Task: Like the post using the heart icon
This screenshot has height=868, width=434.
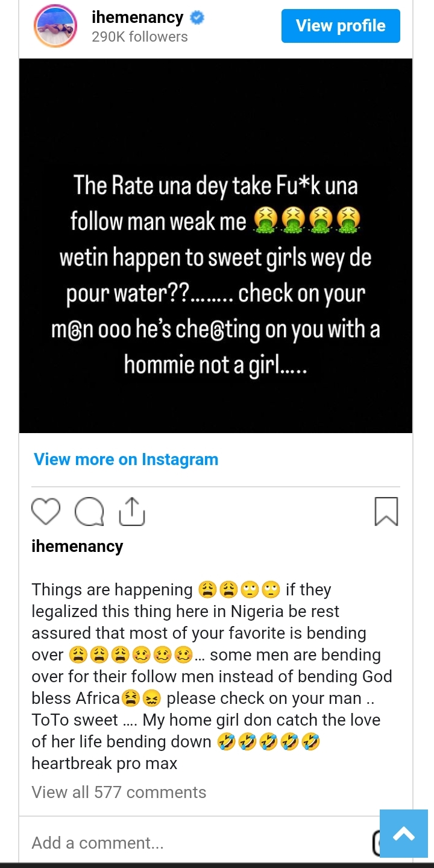Action: pyautogui.click(x=46, y=511)
